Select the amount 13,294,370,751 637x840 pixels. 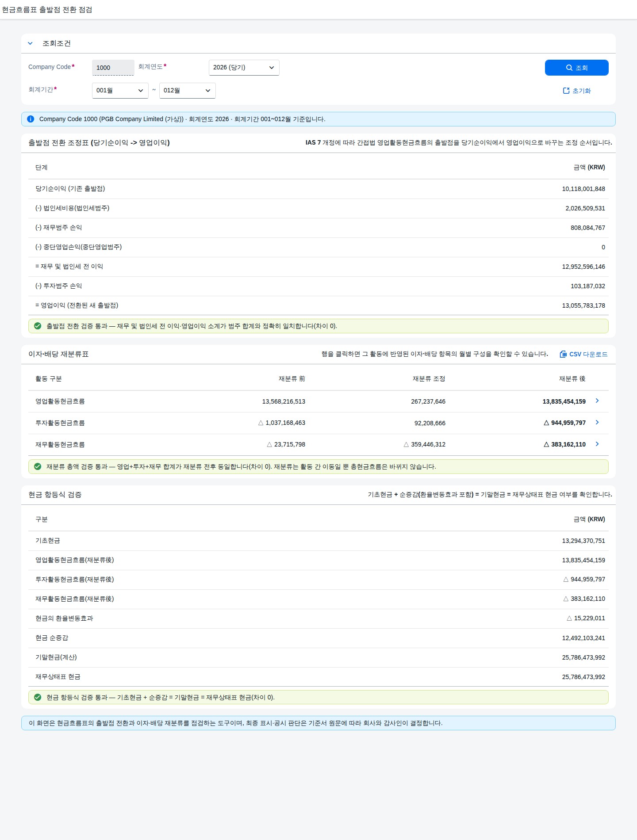pos(583,541)
